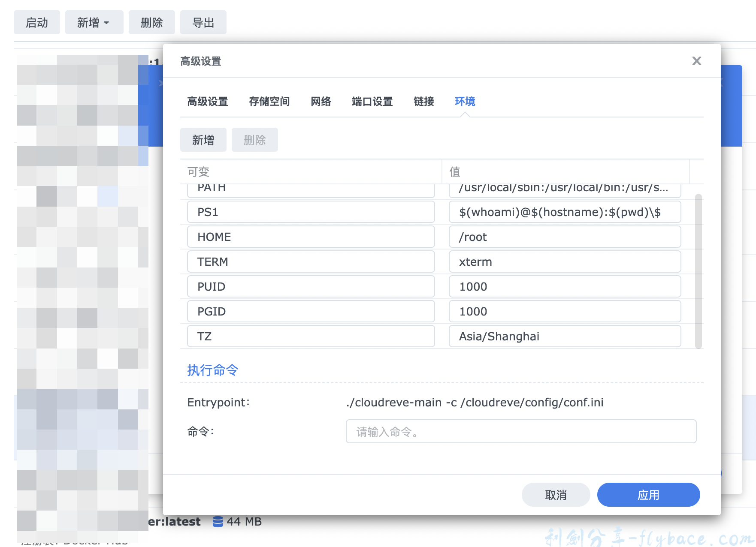Click the 应用 button to apply settings
756x547 pixels.
tap(648, 495)
